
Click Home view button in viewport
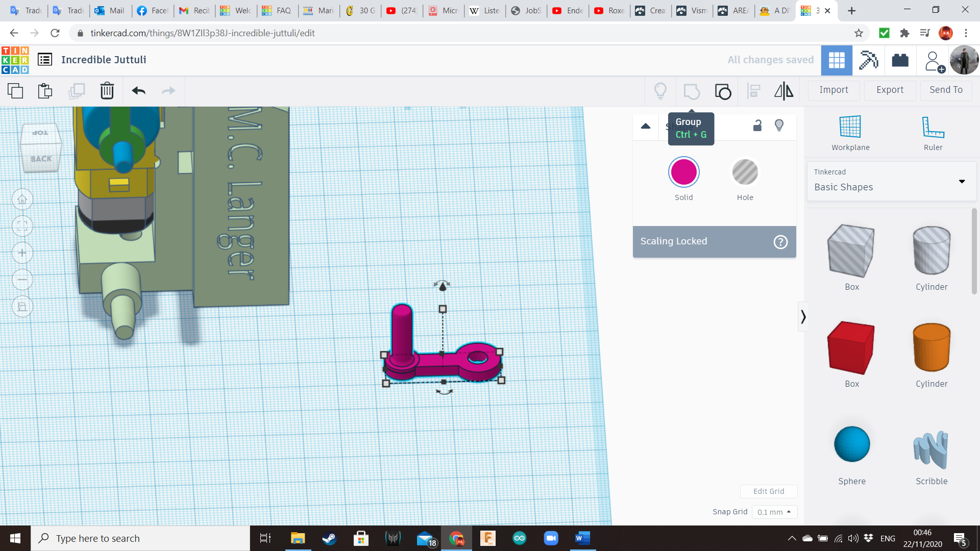pyautogui.click(x=22, y=199)
